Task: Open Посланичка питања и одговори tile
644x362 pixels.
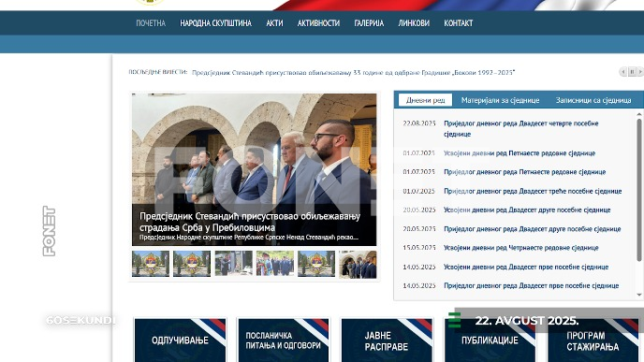Action: 284,340
